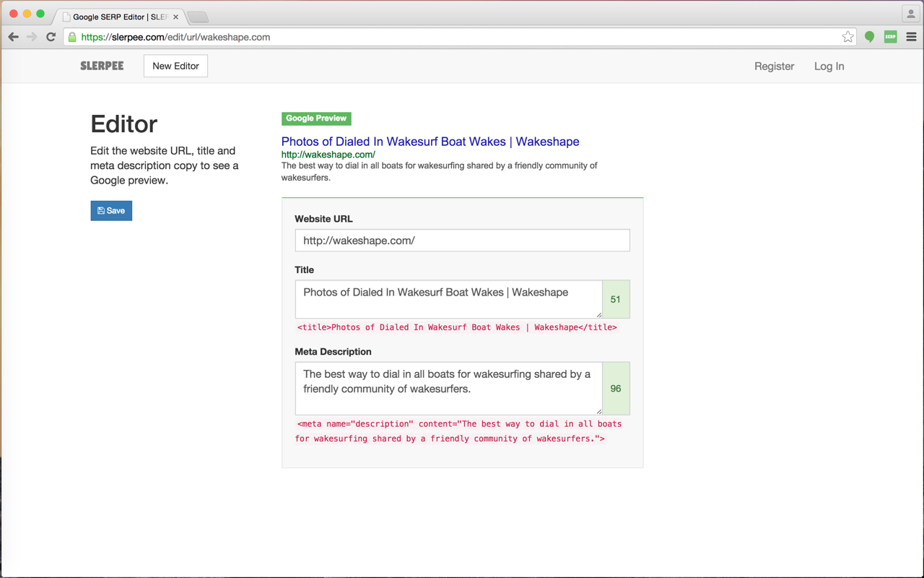Open the Log In page
Screen dimensions: 924x578
(x=829, y=66)
